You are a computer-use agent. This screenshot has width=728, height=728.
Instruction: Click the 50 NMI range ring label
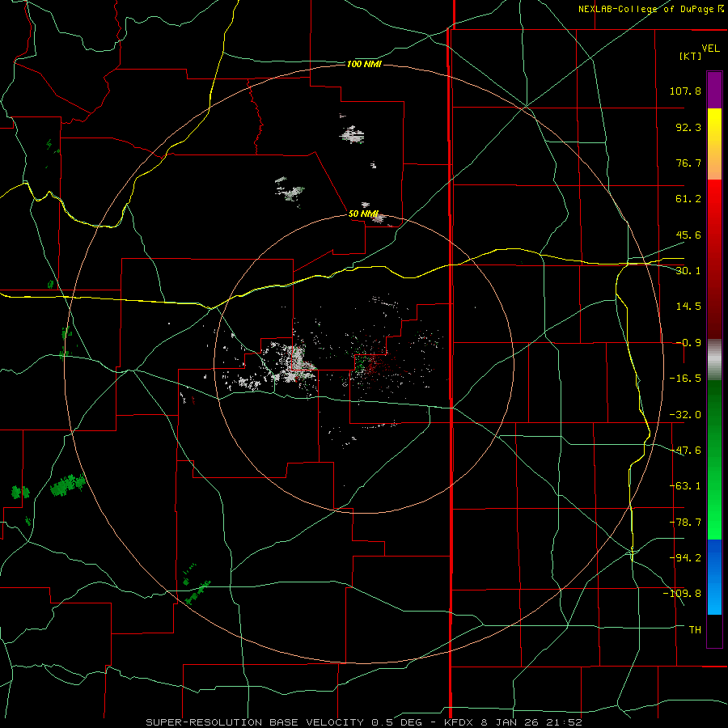point(363,214)
